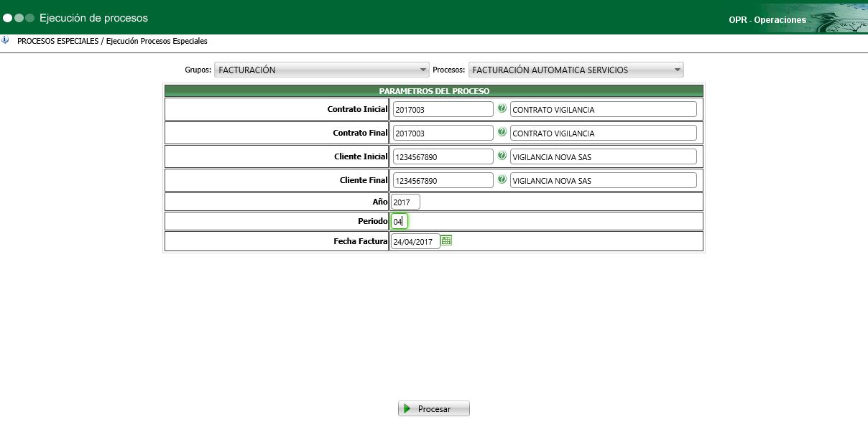Click the Procesos label
Screen dimensions: 868x445
click(449, 70)
